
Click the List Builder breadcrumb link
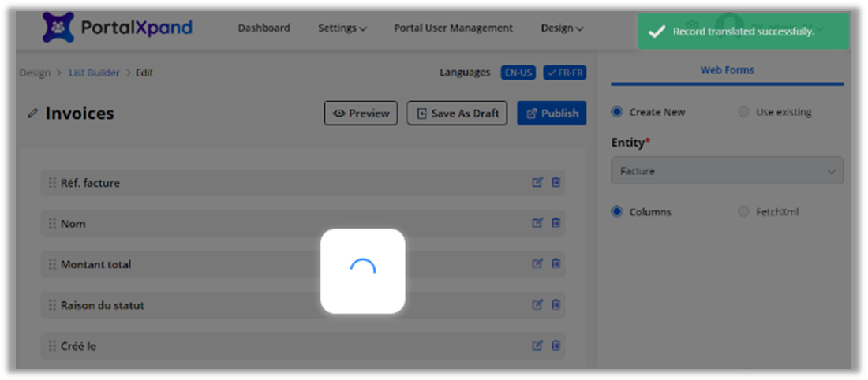coord(94,73)
